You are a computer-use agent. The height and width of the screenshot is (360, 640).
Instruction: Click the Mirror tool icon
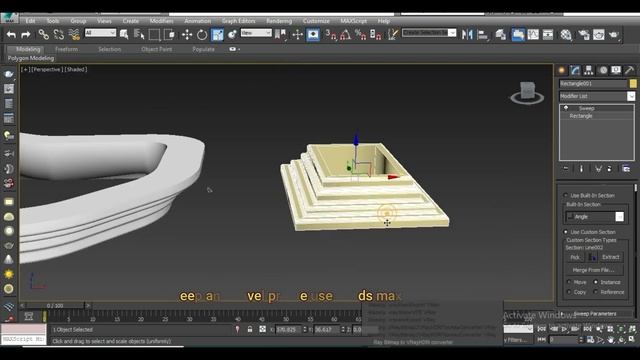(467, 35)
